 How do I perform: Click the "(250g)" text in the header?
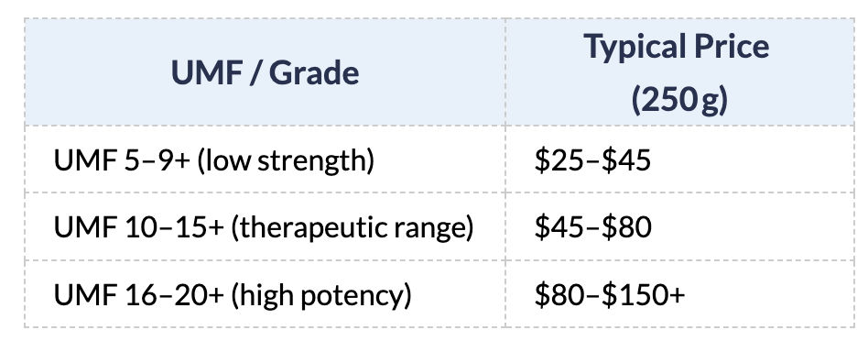click(679, 100)
